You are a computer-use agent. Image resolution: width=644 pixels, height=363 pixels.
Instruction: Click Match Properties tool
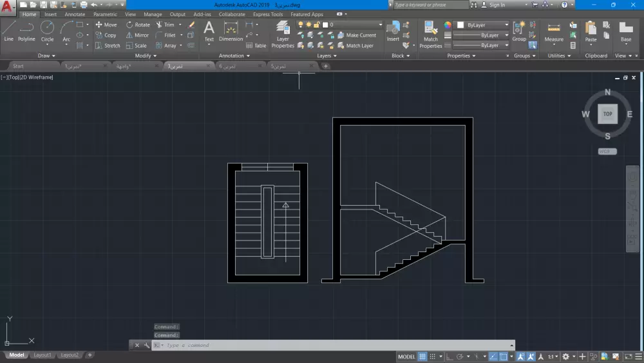click(x=430, y=35)
